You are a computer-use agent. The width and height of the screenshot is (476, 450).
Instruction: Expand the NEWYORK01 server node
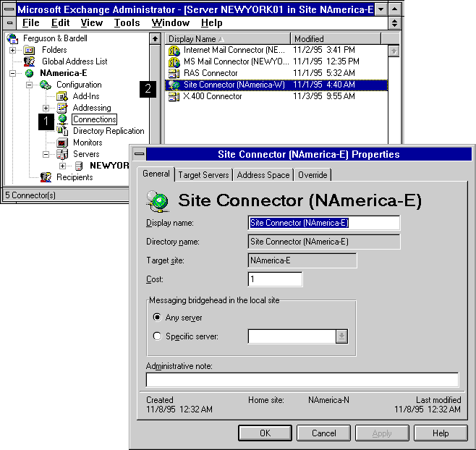[62, 166]
